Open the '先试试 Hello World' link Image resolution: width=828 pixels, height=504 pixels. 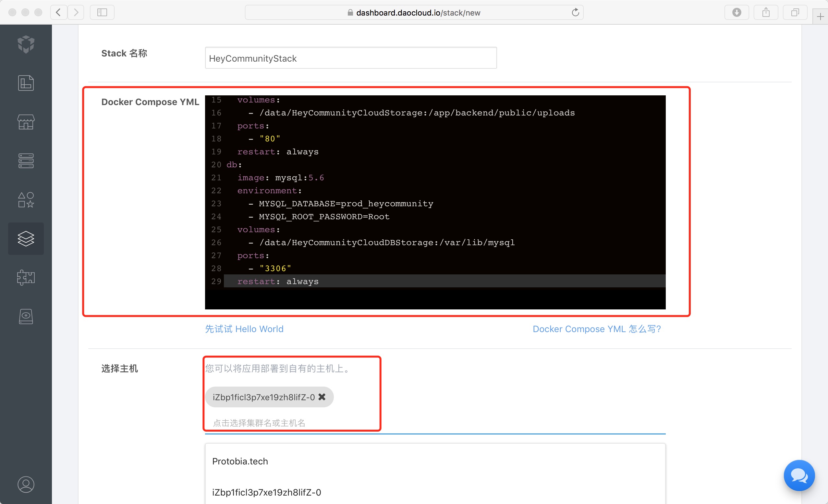click(244, 329)
